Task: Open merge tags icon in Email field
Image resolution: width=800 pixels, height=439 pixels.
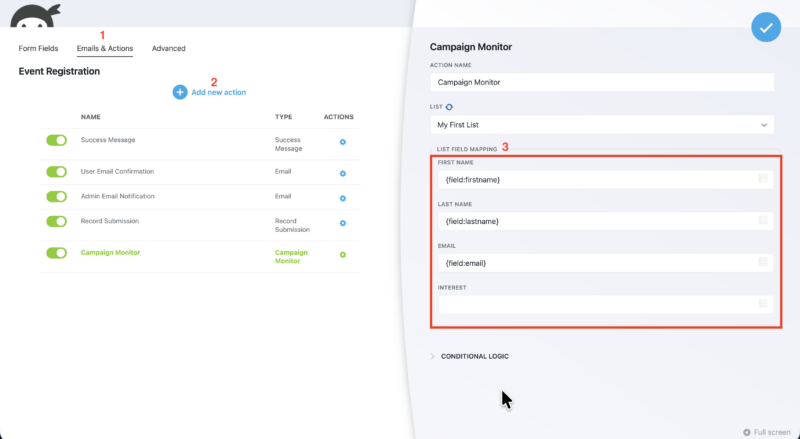Action: coord(763,262)
